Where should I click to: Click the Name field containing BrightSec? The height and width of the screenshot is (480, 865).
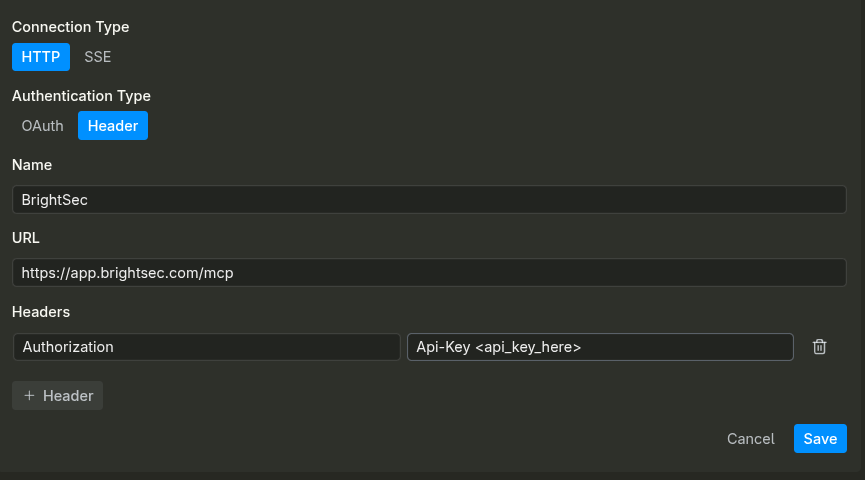click(429, 200)
